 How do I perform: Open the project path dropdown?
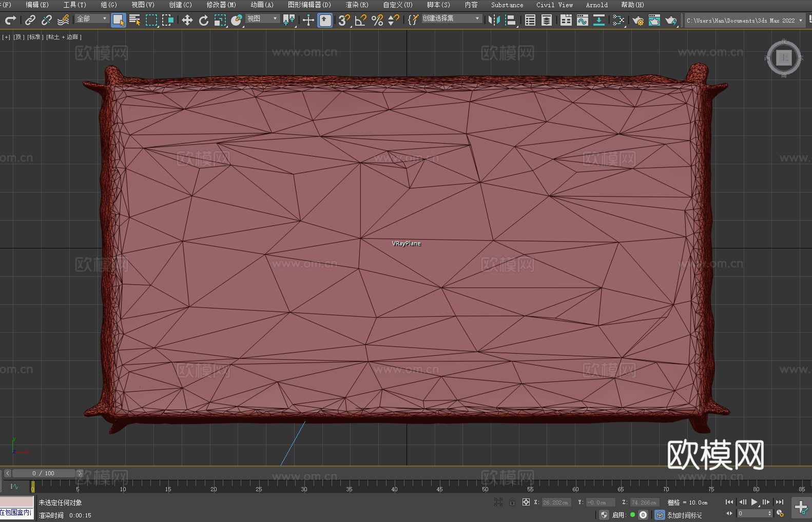pyautogui.click(x=744, y=21)
